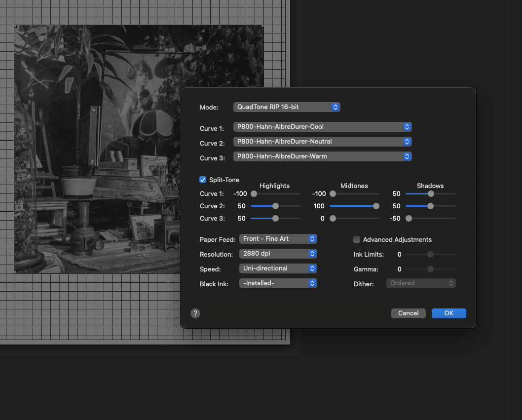Viewport: 522px width, 420px height.
Task: Expand the Paper Feed dropdown
Action: [278, 239]
